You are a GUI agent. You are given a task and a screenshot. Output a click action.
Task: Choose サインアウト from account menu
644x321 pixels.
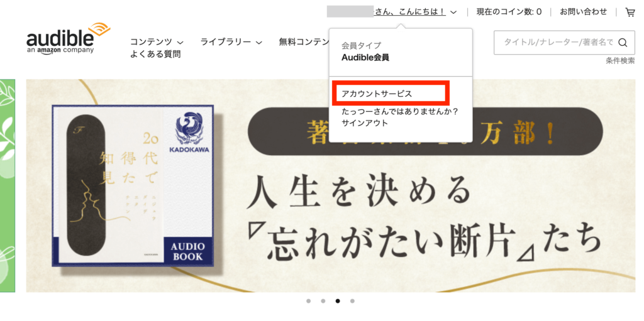(365, 122)
